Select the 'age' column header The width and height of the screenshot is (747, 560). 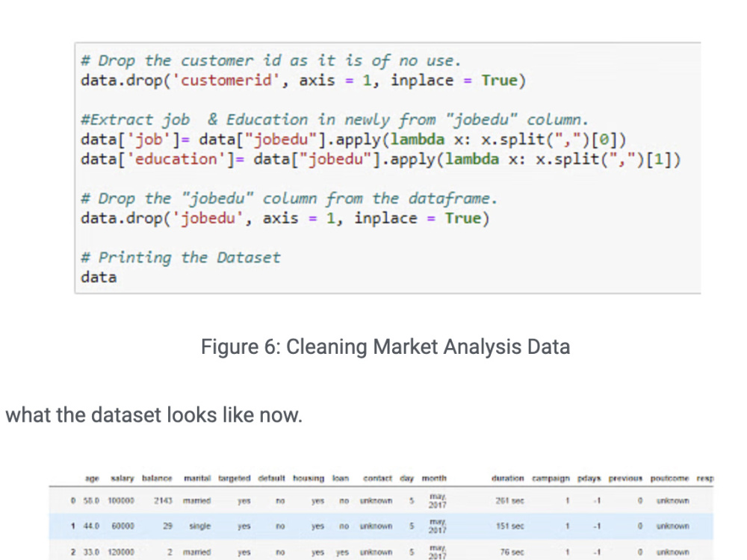(x=92, y=478)
